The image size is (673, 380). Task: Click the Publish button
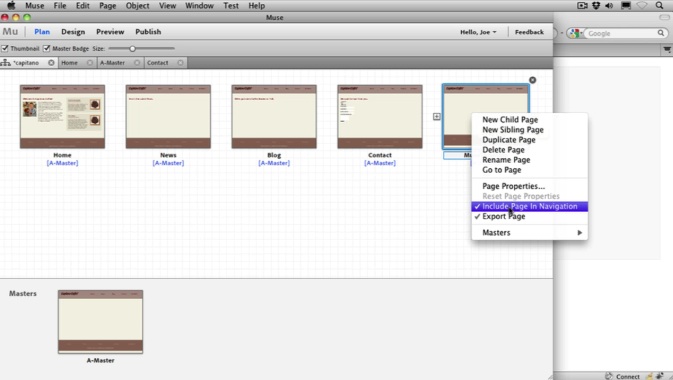pyautogui.click(x=148, y=32)
